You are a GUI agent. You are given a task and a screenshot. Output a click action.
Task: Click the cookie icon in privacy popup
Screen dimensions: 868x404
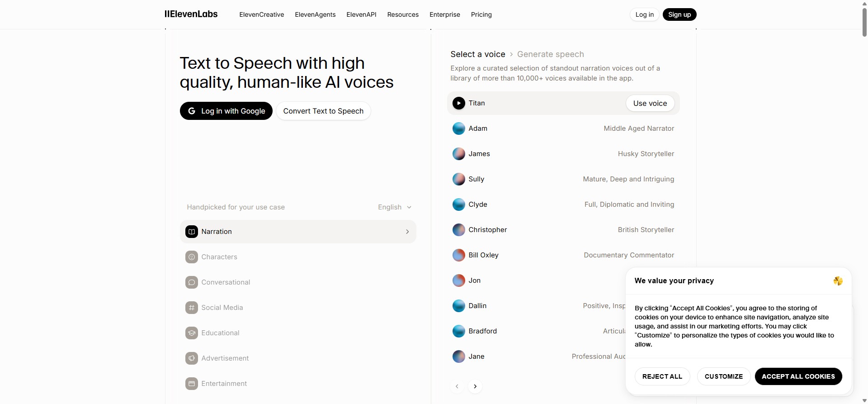click(x=838, y=281)
